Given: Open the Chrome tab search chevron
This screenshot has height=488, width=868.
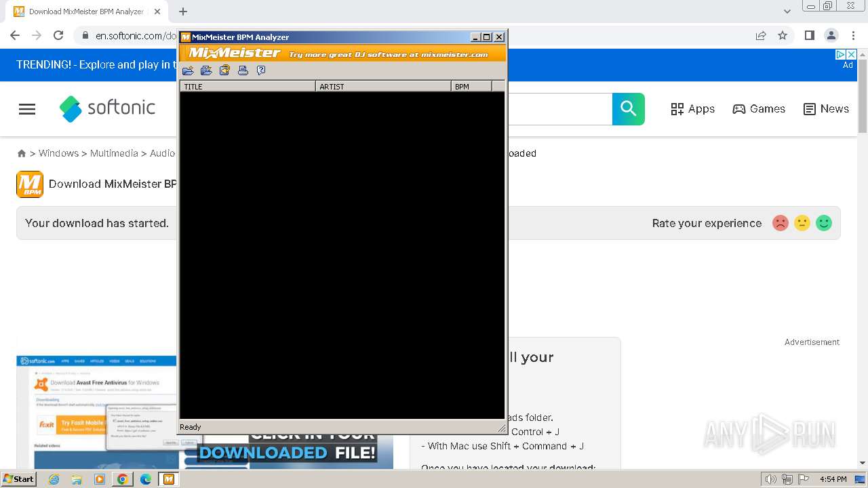Looking at the screenshot, I should (x=787, y=12).
